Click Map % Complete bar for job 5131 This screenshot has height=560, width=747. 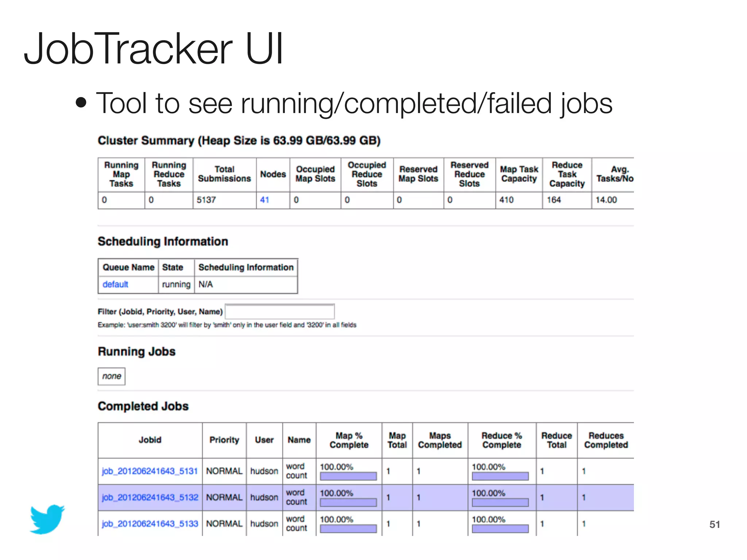(348, 476)
